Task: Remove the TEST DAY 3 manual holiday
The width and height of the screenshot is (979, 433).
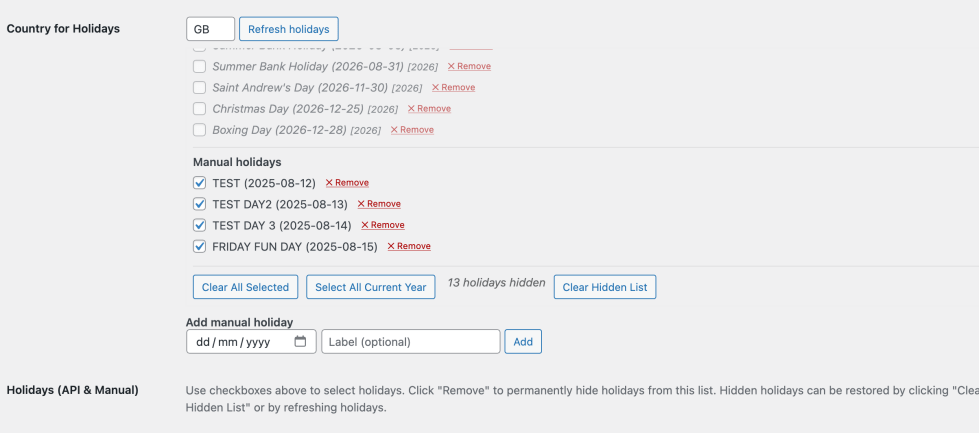Action: click(383, 225)
